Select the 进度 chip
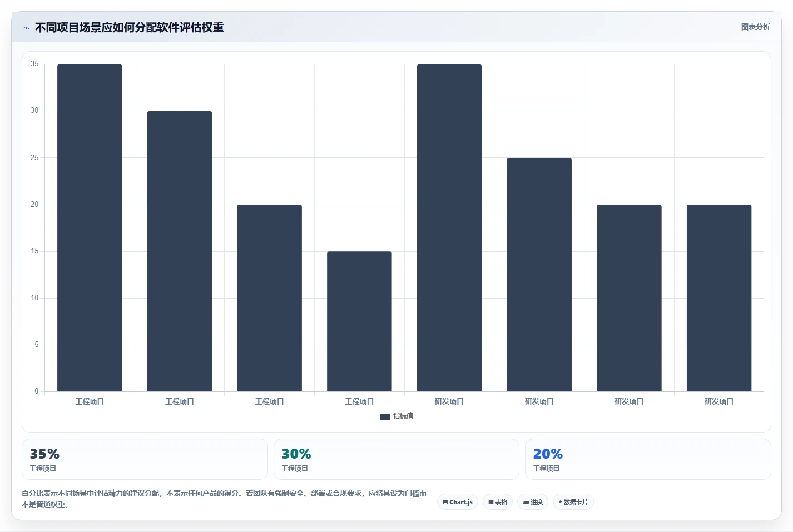This screenshot has height=532, width=793. (x=533, y=502)
